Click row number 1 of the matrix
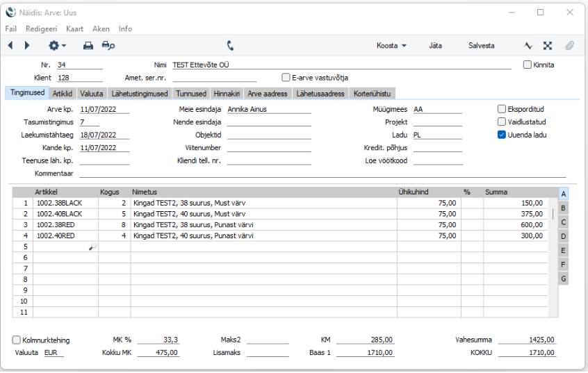 23,203
